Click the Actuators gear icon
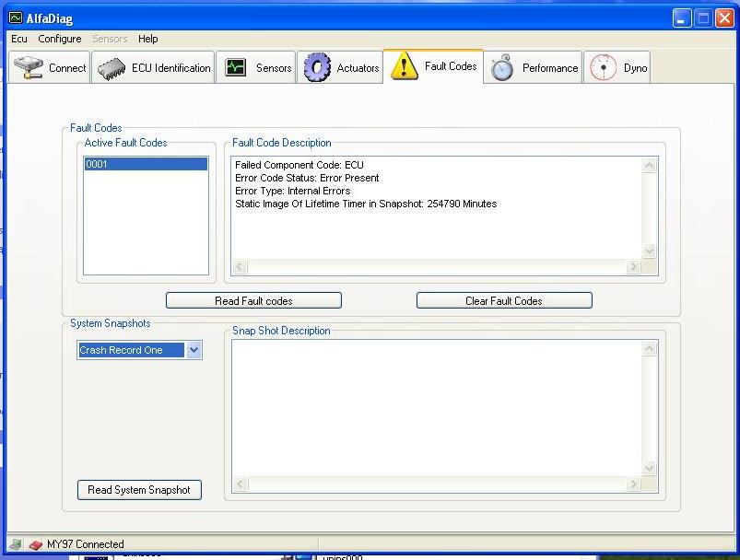 (x=317, y=67)
